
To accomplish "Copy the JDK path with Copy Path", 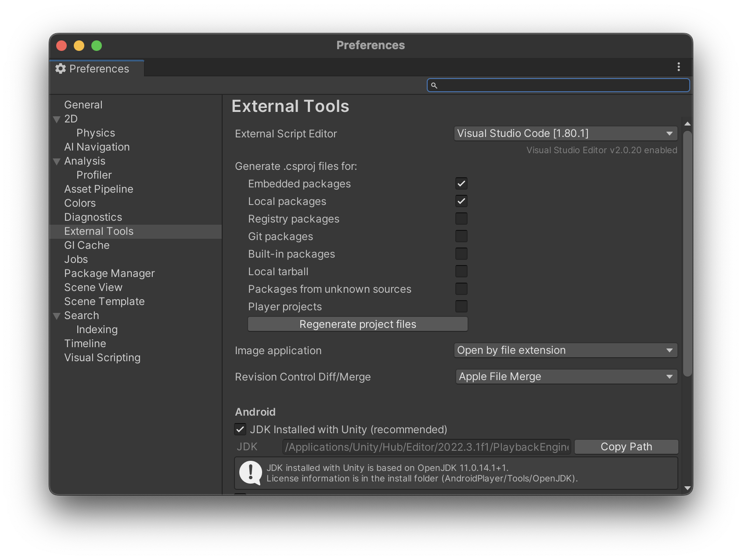I will point(626,446).
